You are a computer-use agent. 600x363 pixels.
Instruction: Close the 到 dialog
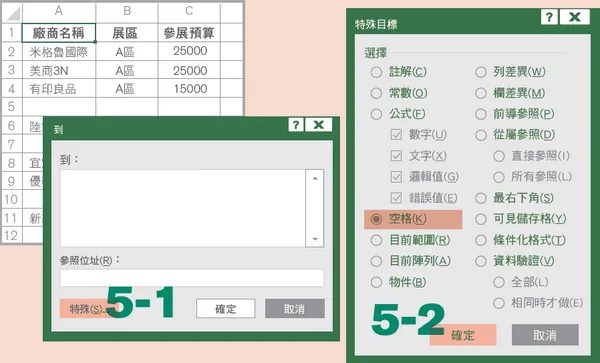318,125
